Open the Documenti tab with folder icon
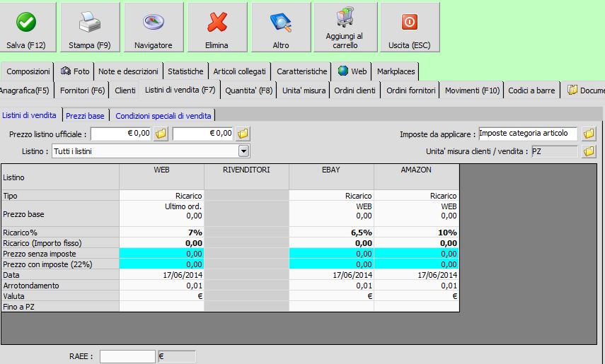This screenshot has height=364, width=605. 584,90
